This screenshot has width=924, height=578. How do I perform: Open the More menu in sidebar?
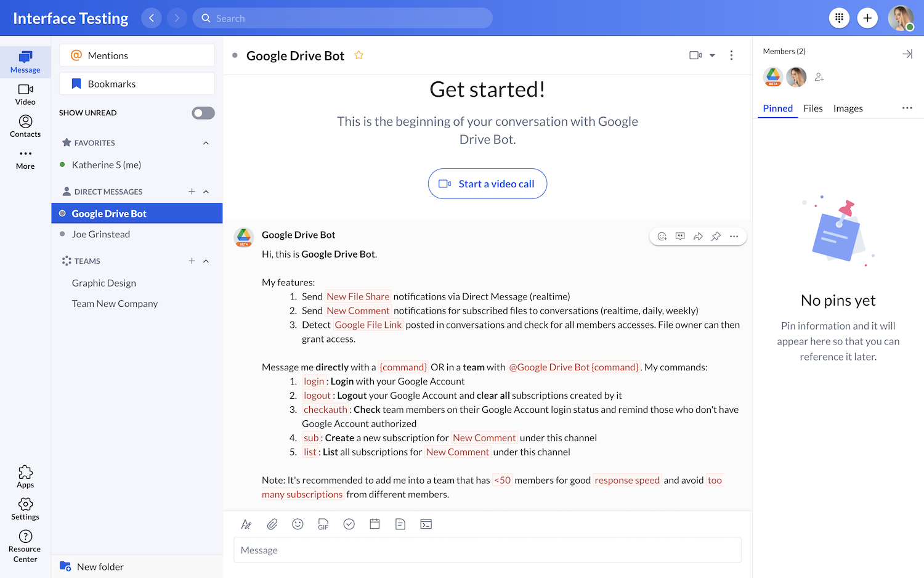click(25, 159)
